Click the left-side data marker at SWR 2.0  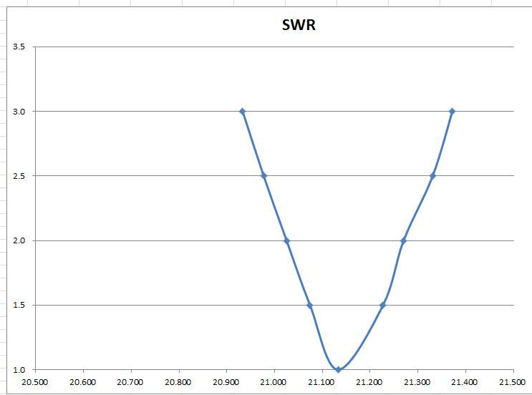click(x=286, y=240)
